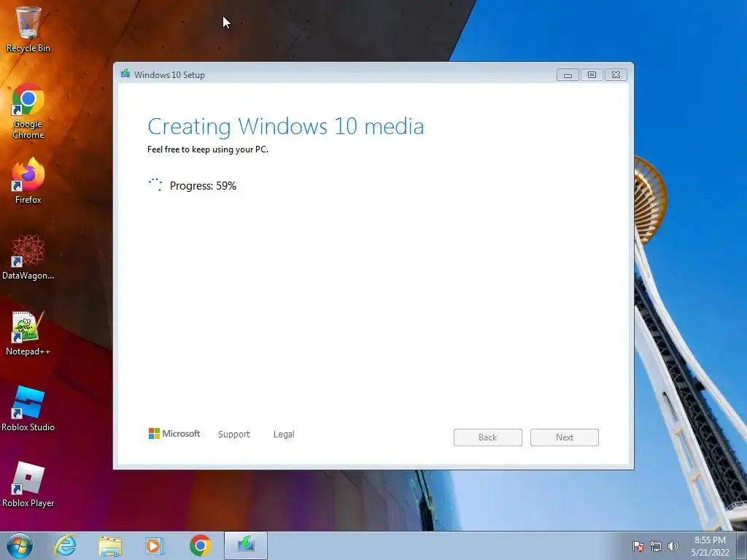Viewport: 747px width, 560px height.
Task: Open the volume speaker tray icon
Action: 673,546
